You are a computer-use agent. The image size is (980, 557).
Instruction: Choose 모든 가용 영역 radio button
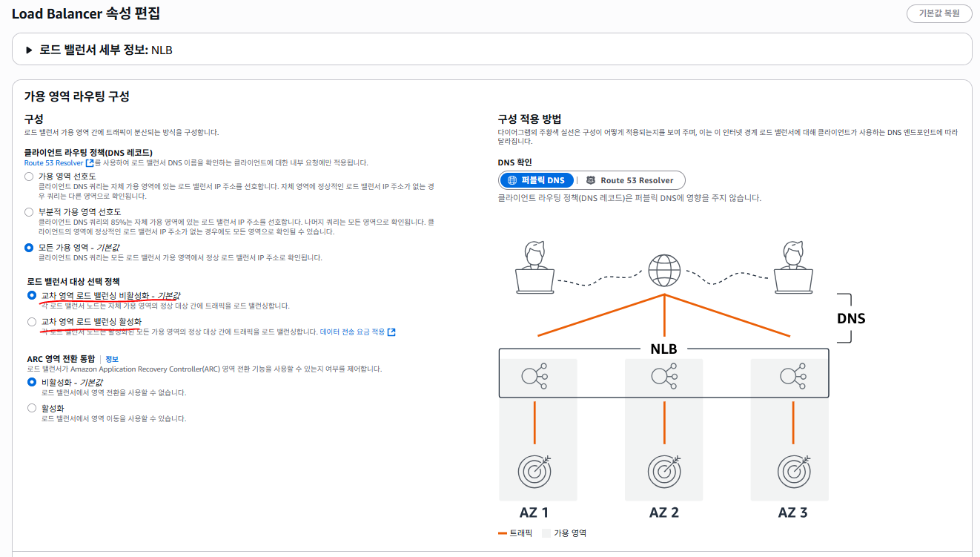[30, 248]
